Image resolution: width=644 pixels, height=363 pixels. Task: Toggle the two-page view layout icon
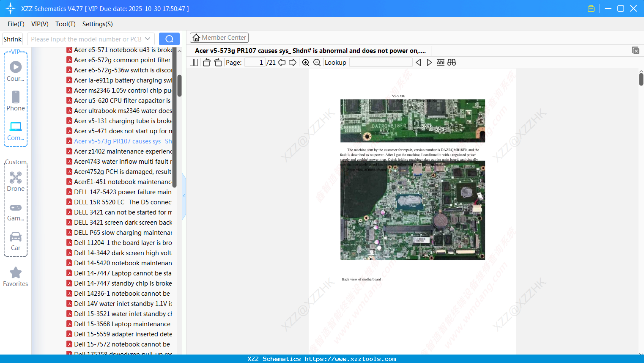click(x=194, y=63)
